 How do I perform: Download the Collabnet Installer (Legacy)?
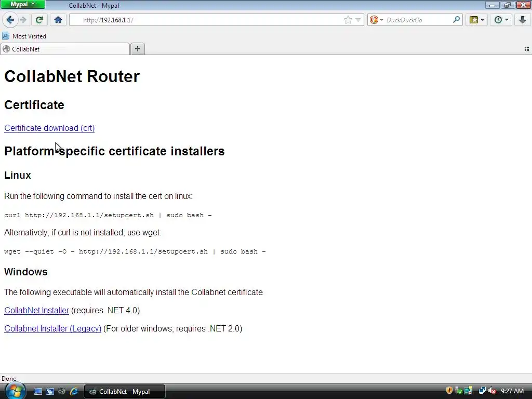point(52,329)
